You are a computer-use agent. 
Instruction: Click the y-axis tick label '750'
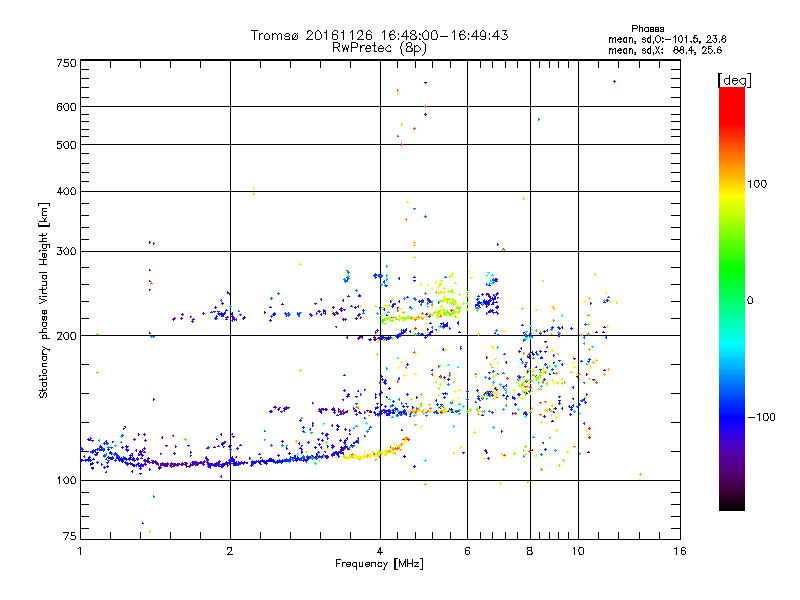pos(66,63)
